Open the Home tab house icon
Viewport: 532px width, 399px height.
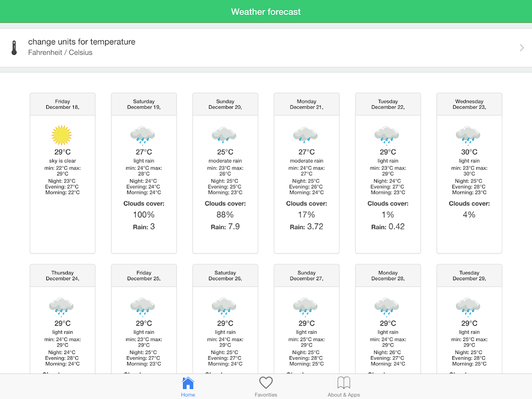188,383
